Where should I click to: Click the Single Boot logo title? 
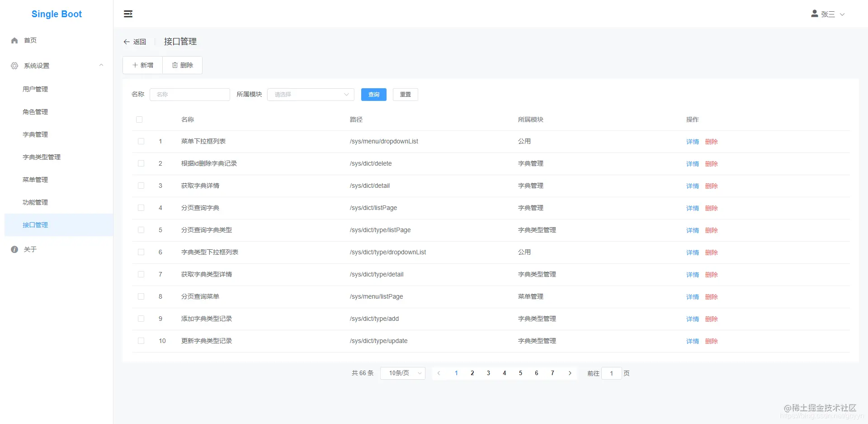click(57, 14)
